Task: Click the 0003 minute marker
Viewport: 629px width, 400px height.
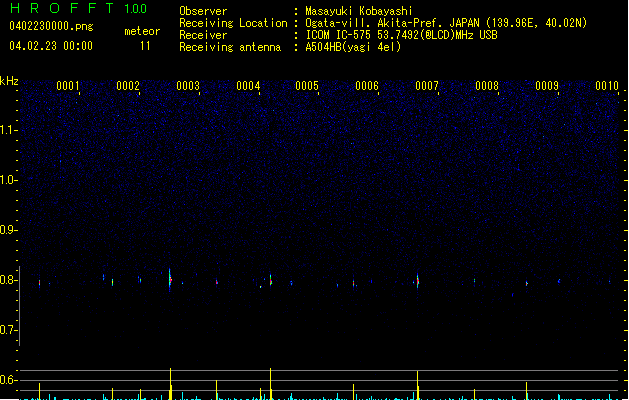Action: point(188,86)
